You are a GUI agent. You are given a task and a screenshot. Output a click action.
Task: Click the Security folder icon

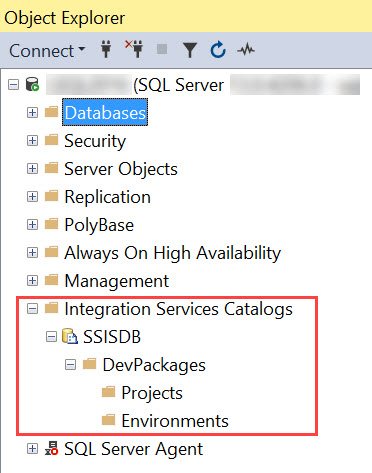coord(51,140)
